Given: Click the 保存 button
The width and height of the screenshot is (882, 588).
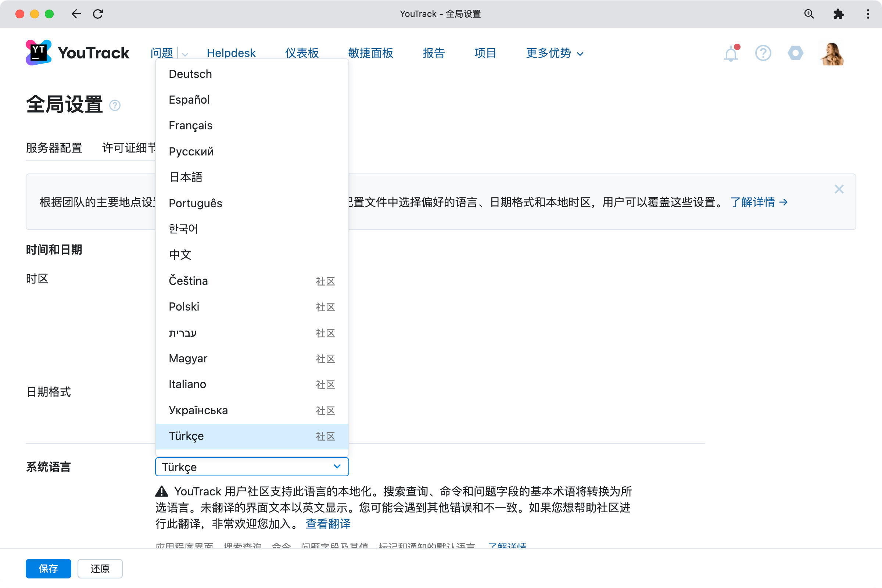Looking at the screenshot, I should (x=48, y=569).
